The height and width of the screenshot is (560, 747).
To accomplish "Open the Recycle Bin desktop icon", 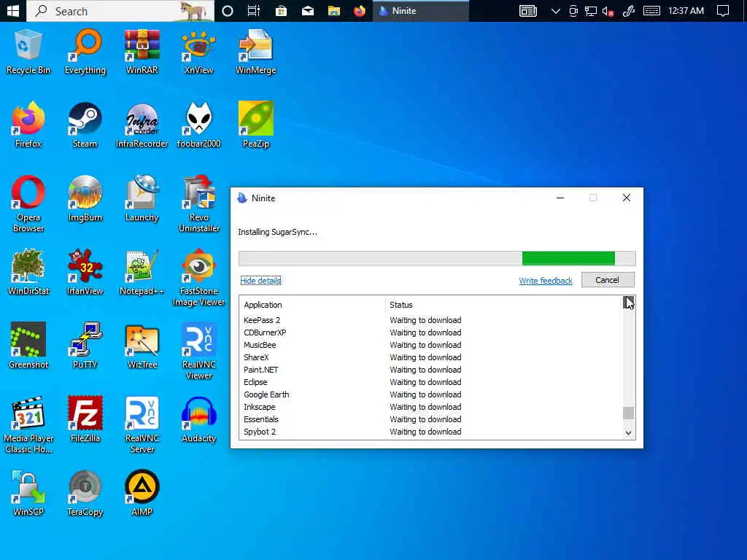I will tap(28, 52).
